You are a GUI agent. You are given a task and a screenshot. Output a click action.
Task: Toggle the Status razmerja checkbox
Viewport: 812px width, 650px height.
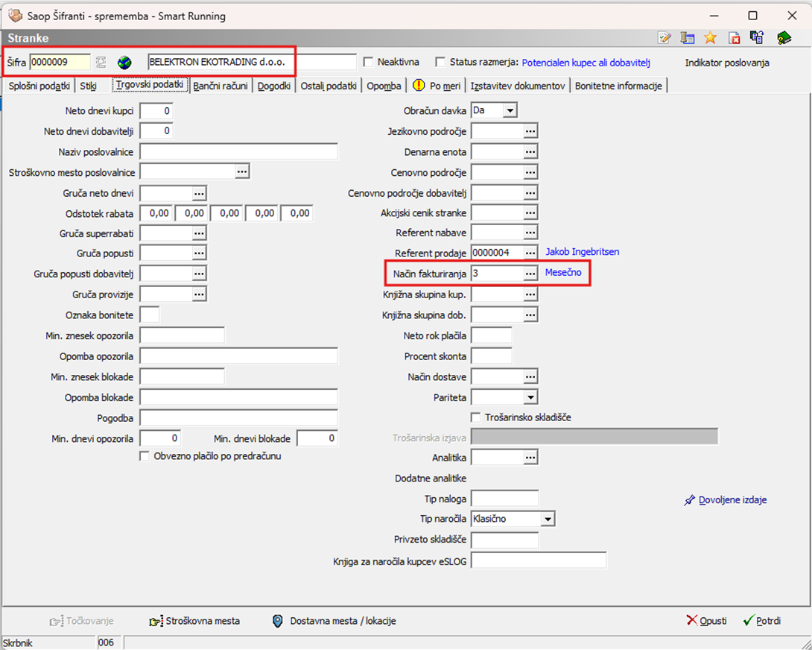tap(440, 62)
